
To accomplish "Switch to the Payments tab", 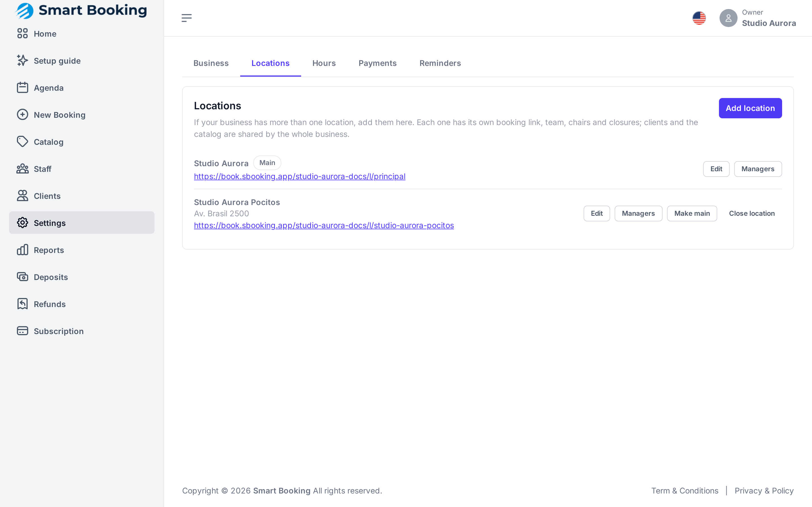I will tap(378, 63).
